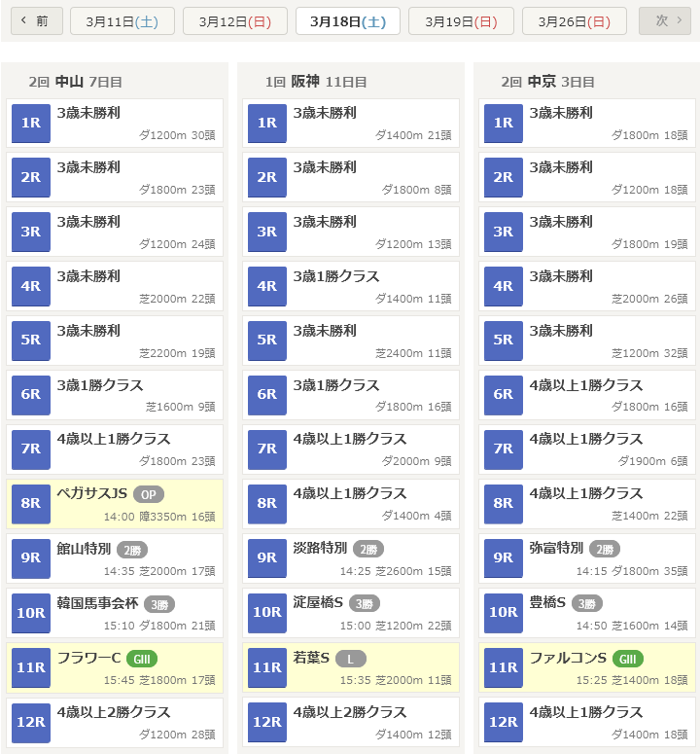Click the GIII grade label on フラワーC
Image resolution: width=700 pixels, height=754 pixels.
(x=142, y=659)
